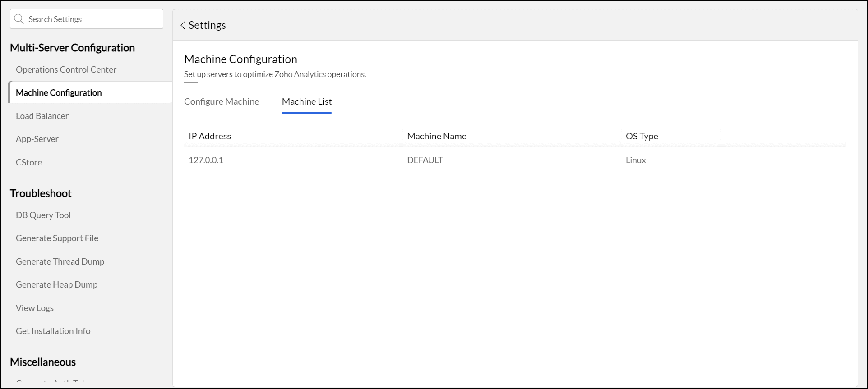Select Machine Configuration in the sidebar

[59, 92]
